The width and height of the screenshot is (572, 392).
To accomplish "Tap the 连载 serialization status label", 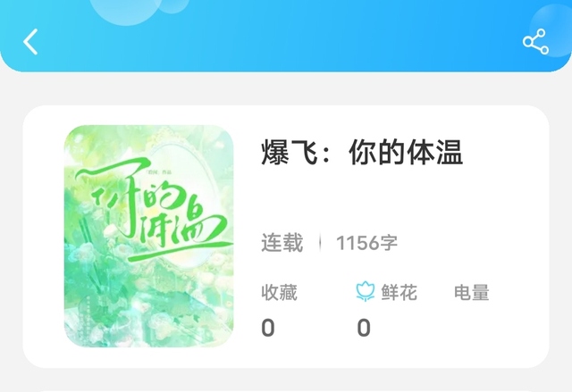I will [282, 243].
